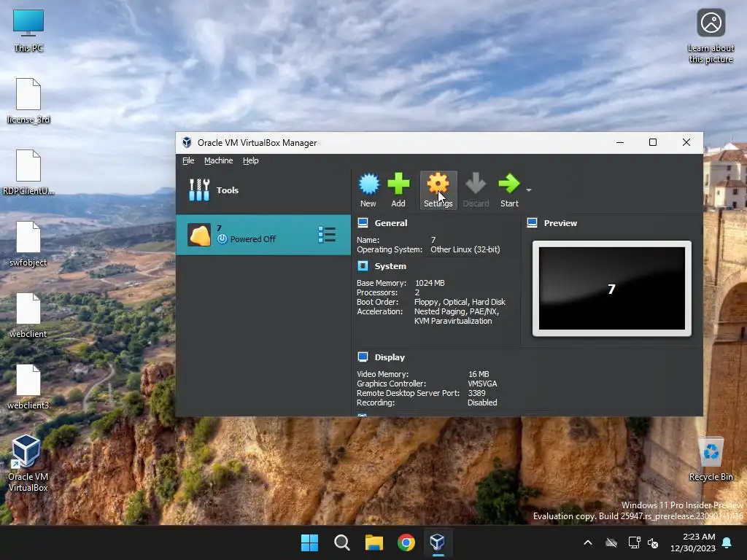Open taskbar Search
747x560 pixels.
(342, 542)
